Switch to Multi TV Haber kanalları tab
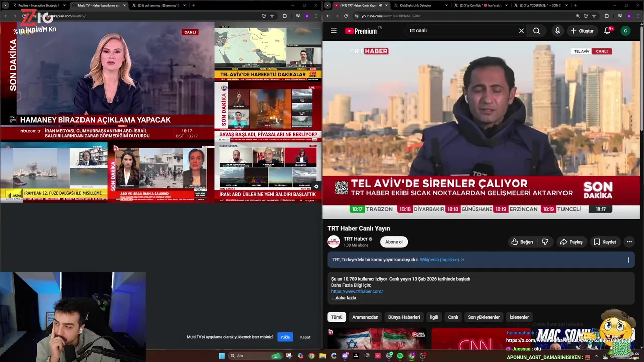 [99, 5]
